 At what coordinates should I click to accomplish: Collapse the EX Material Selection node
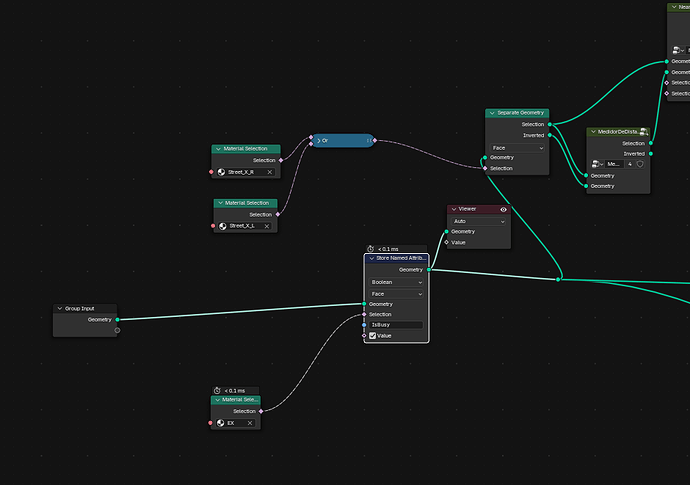[217, 400]
